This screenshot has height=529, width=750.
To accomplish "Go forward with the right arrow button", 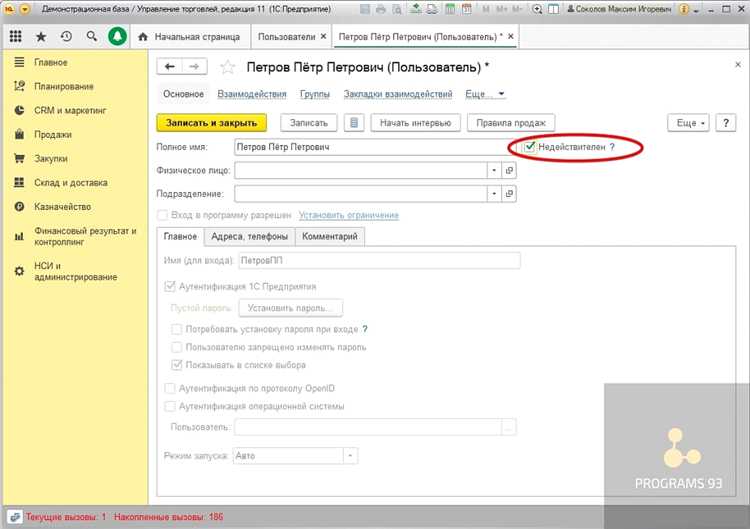I will point(194,66).
